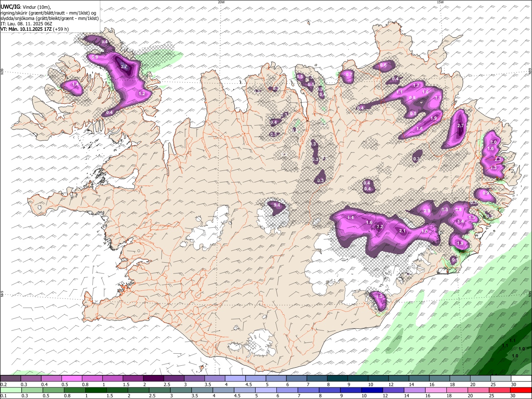This screenshot has width=532, height=399.
Task: Select the pale green swatch starting at 0.1
Action: (11, 390)
